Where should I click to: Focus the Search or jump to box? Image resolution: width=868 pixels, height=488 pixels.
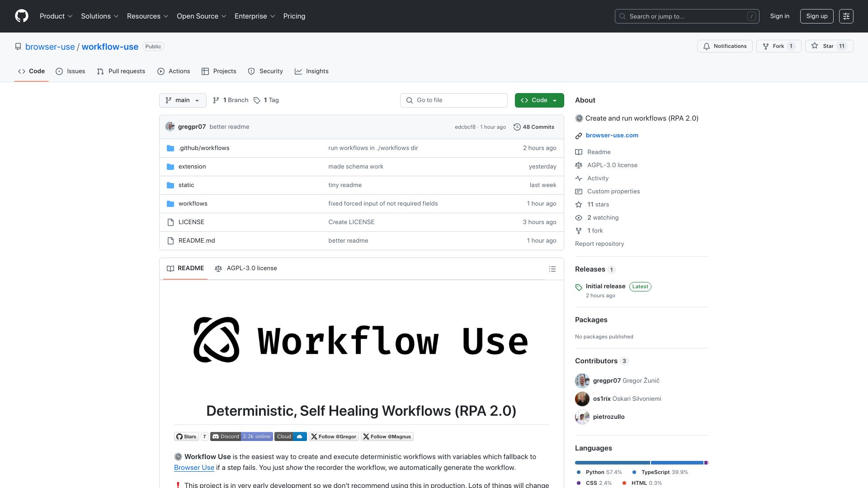[687, 16]
